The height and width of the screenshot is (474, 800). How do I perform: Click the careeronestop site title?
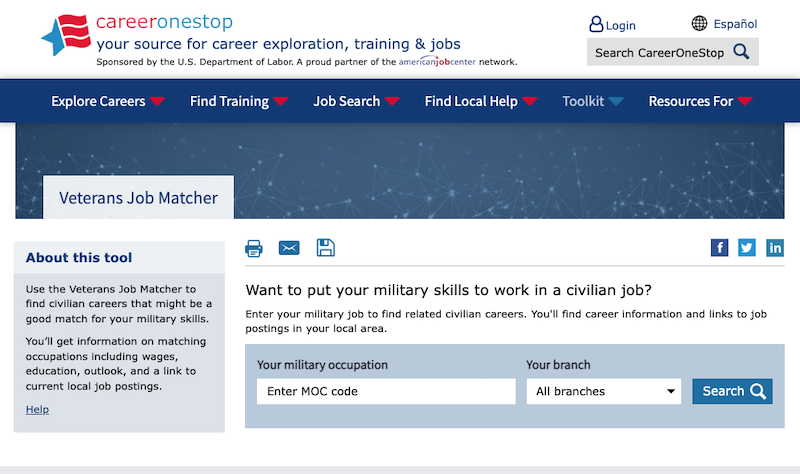[164, 21]
